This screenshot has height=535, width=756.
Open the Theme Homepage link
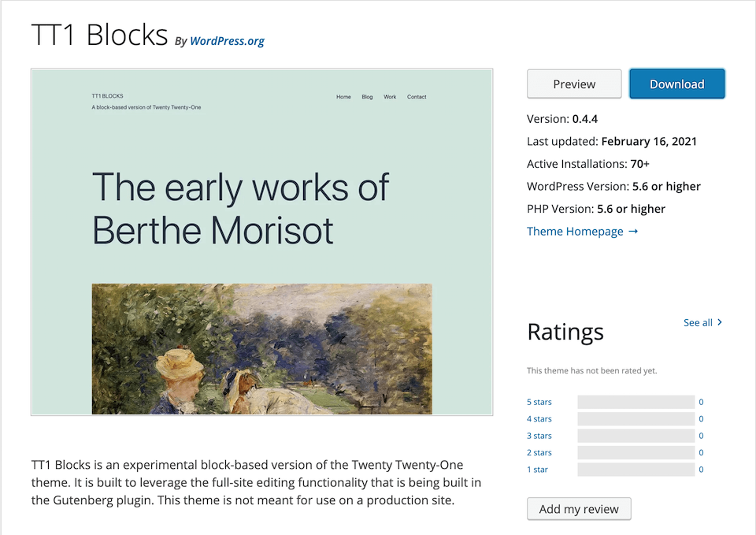point(575,232)
